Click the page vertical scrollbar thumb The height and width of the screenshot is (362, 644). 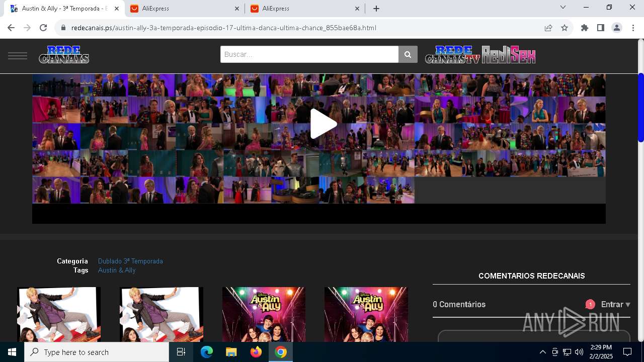click(641, 108)
